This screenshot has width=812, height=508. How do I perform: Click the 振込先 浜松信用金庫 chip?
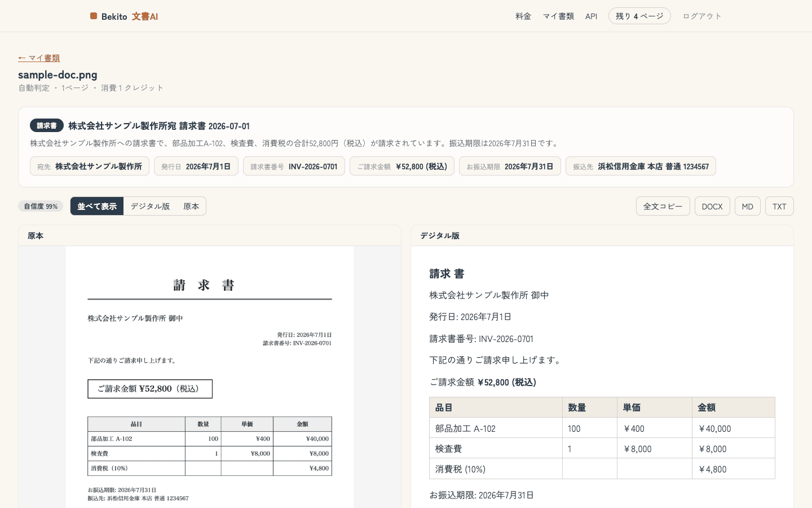point(641,166)
